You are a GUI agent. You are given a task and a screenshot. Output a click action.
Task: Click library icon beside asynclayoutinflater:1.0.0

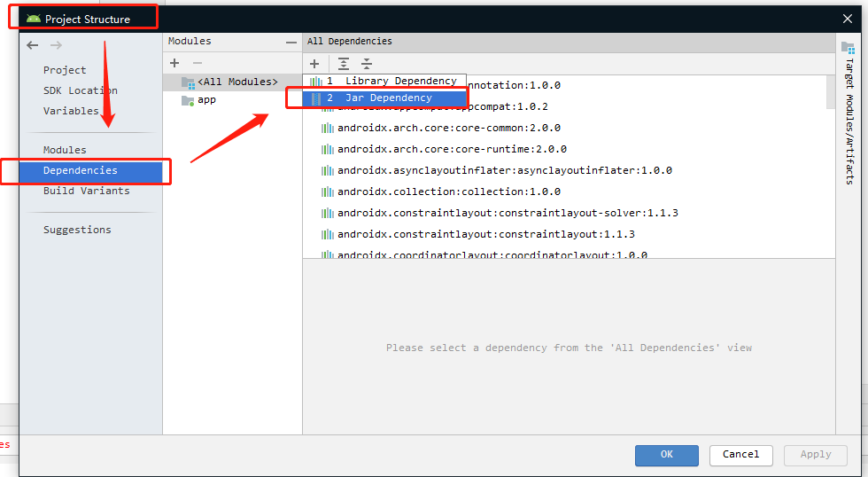coord(328,170)
